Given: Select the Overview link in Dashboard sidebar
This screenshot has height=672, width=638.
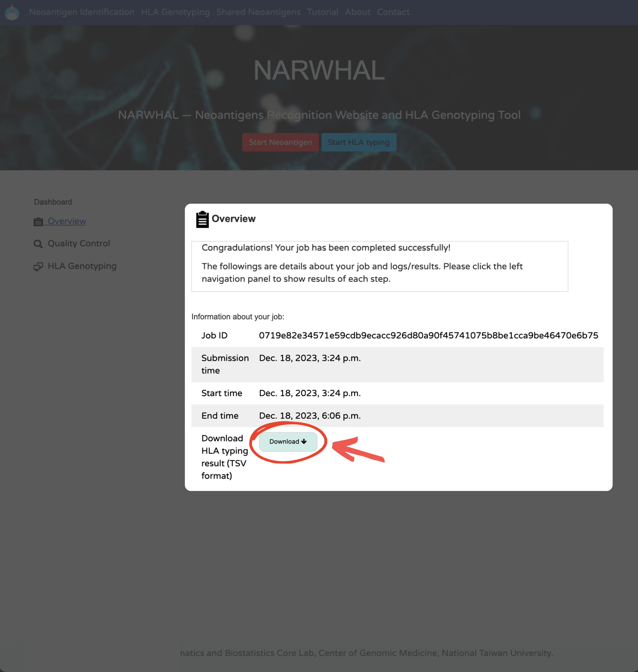Looking at the screenshot, I should pos(67,221).
